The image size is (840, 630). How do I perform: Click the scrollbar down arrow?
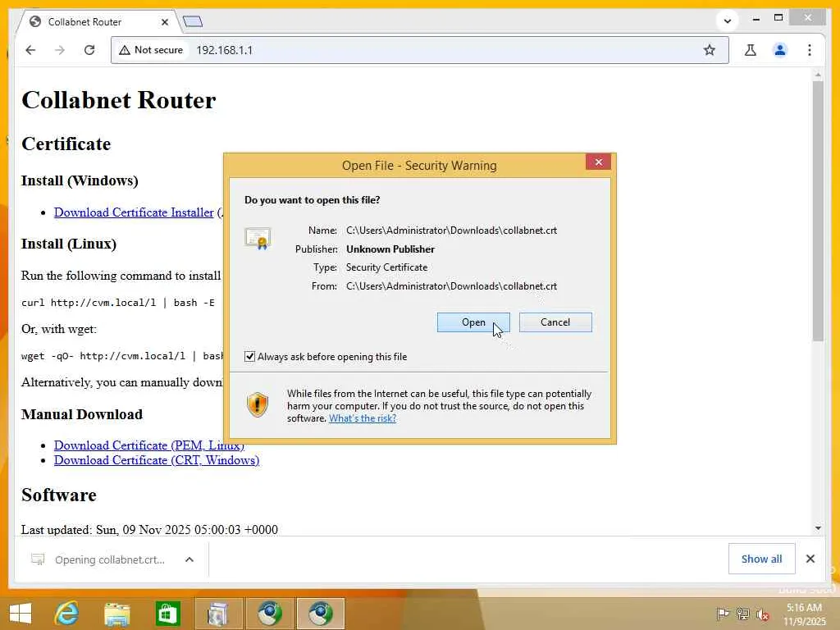pyautogui.click(x=818, y=528)
